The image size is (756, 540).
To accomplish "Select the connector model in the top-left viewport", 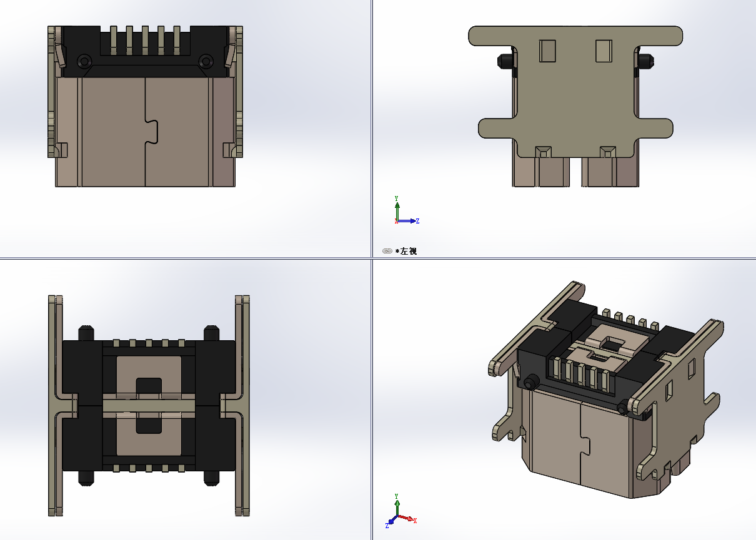I will (145, 106).
